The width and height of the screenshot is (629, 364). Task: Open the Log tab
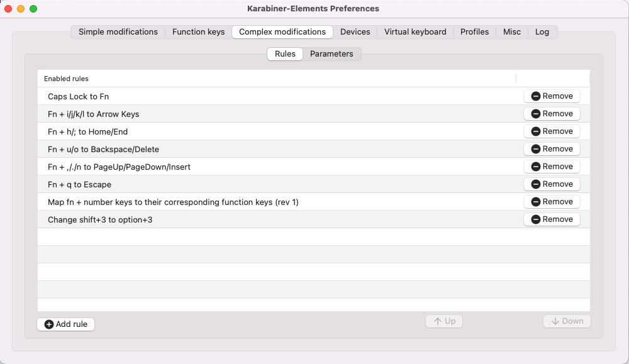(542, 31)
